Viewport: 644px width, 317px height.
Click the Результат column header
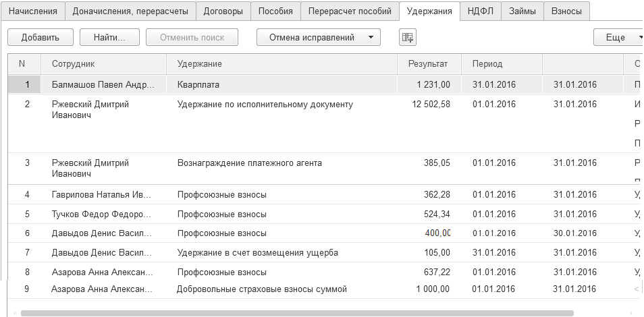tap(427, 64)
